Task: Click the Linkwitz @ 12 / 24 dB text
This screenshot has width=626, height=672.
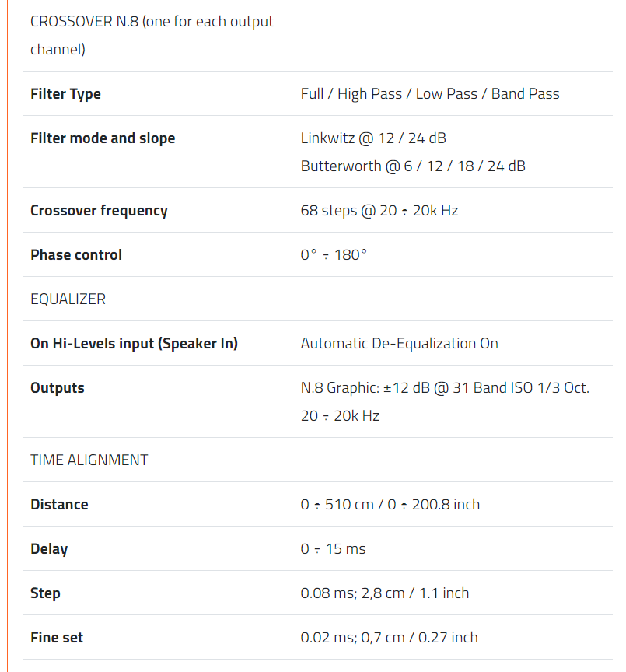Action: coord(373,138)
